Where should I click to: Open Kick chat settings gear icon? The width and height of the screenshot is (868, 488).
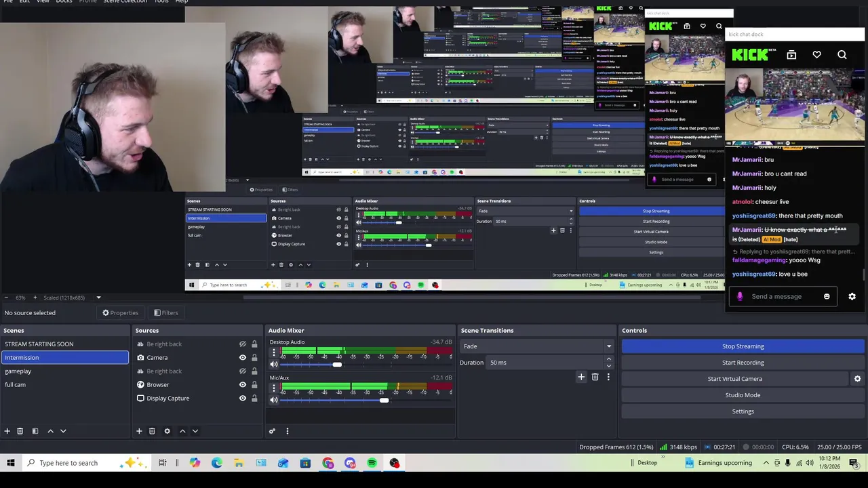(852, 296)
